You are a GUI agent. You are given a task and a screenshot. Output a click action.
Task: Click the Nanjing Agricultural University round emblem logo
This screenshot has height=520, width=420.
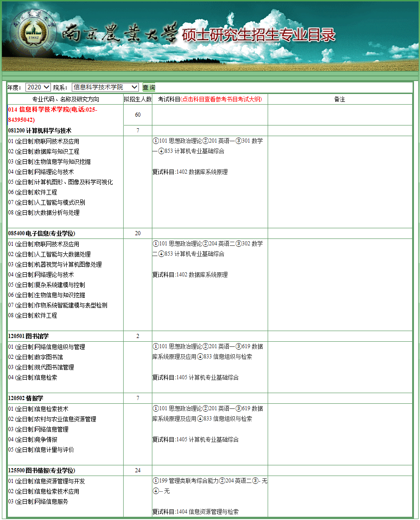33,31
